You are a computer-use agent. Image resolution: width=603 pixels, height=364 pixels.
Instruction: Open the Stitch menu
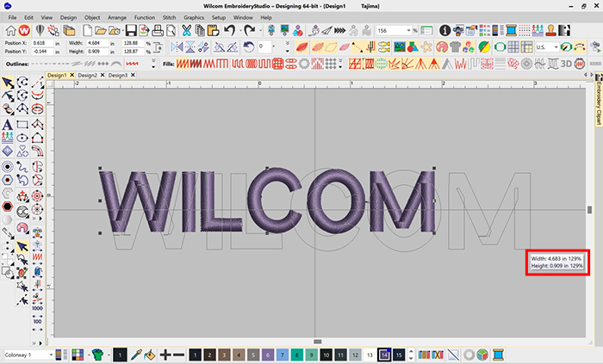pos(169,17)
